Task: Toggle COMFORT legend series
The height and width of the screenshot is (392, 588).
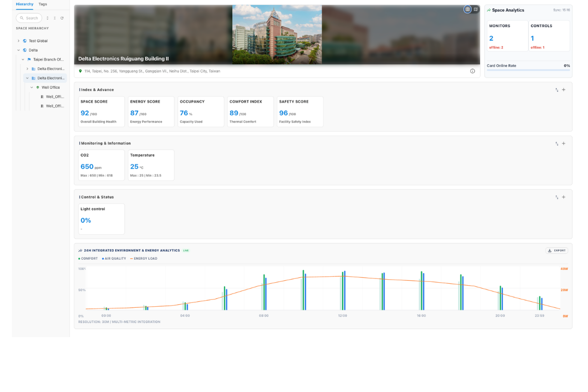Action: click(88, 258)
